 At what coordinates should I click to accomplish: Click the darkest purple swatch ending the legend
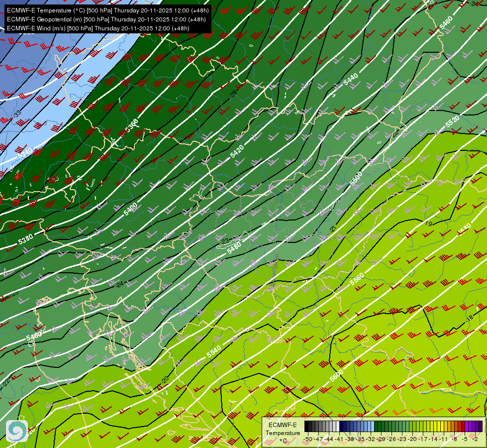coord(481,426)
